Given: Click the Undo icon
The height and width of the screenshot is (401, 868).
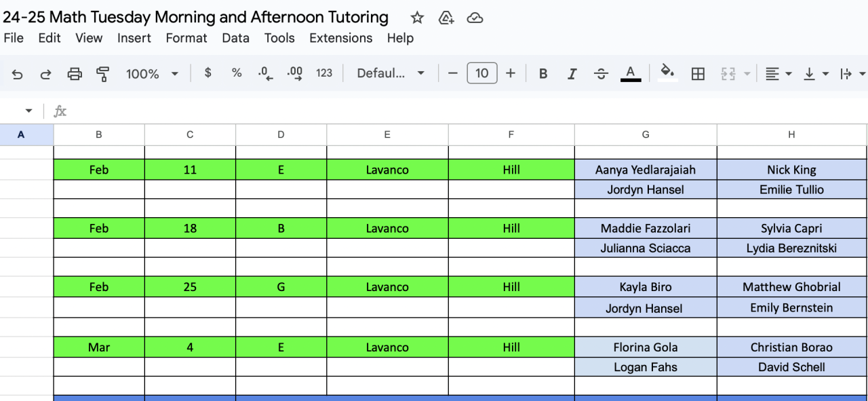Looking at the screenshot, I should [18, 74].
